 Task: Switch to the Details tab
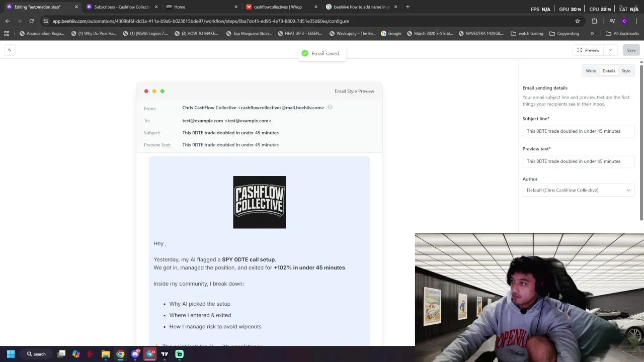609,71
